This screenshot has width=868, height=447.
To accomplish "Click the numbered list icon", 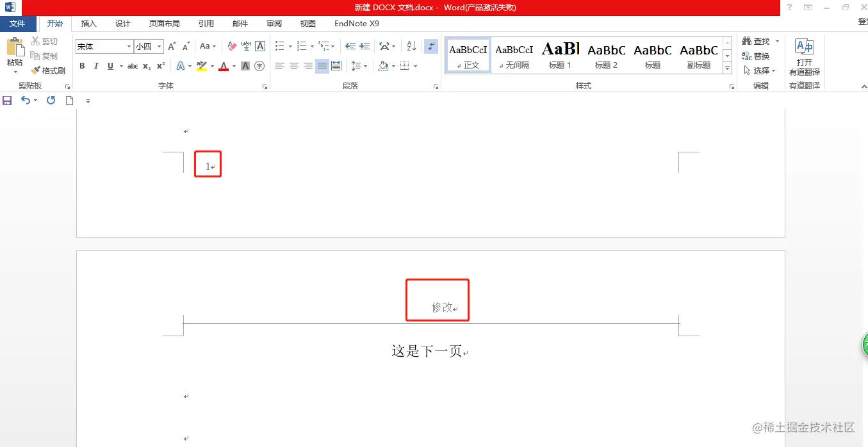I will pyautogui.click(x=302, y=47).
